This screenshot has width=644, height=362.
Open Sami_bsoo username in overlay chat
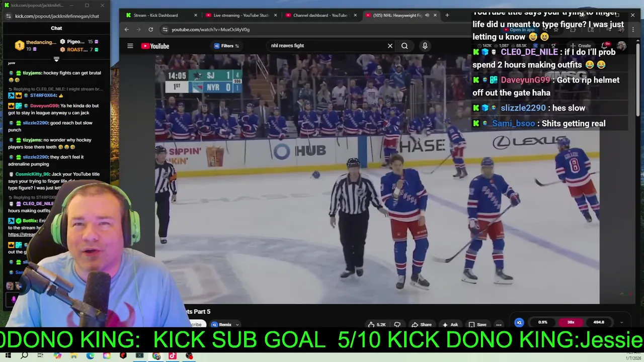(x=513, y=124)
